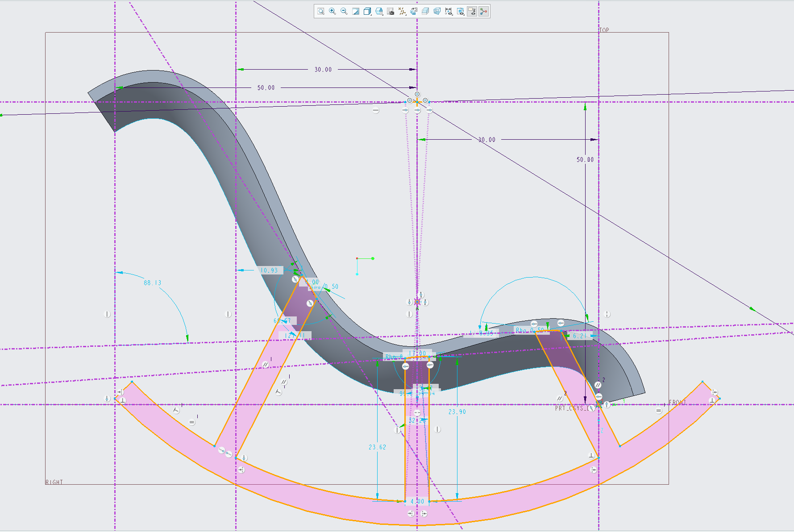
Task: Select the 23.90 vertical dimension
Action: (x=457, y=412)
